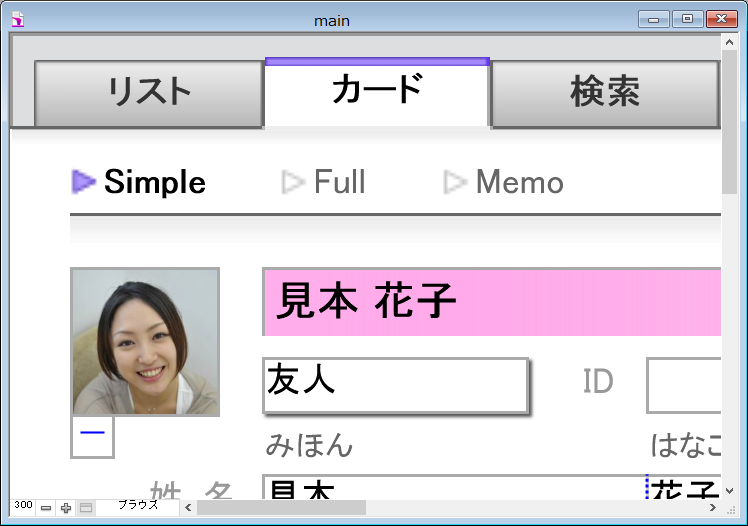Click the 友人 category field
748x526 pixels.
[395, 385]
